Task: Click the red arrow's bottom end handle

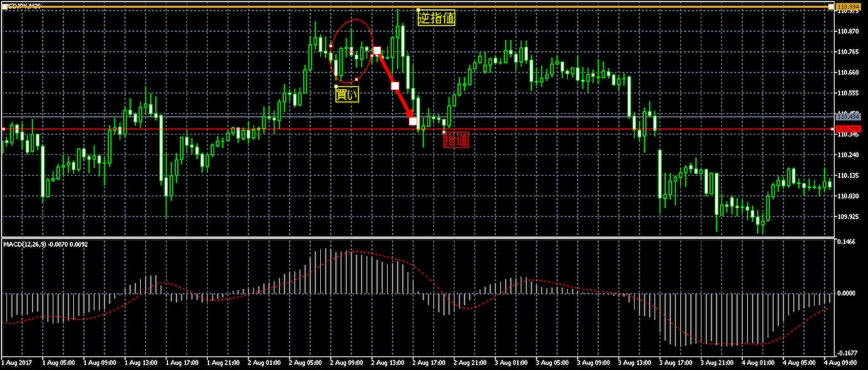Action: pyautogui.click(x=413, y=122)
